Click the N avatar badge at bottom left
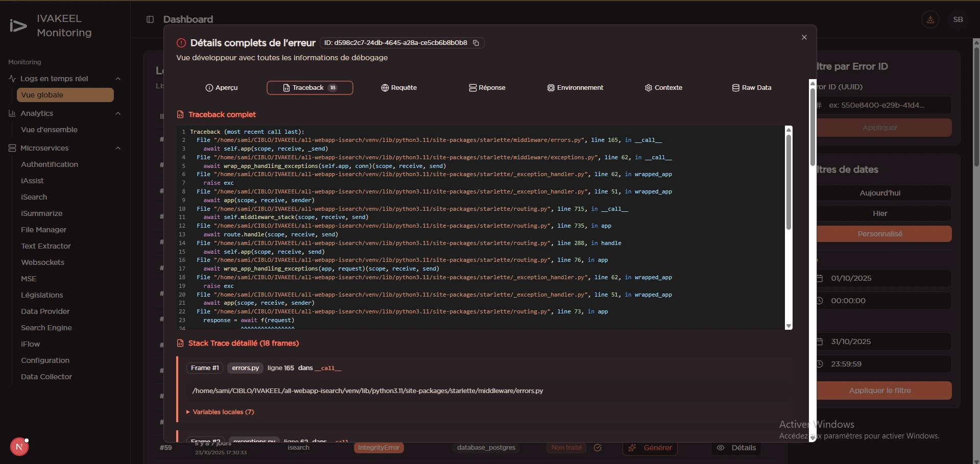This screenshot has width=980, height=464. click(19, 447)
